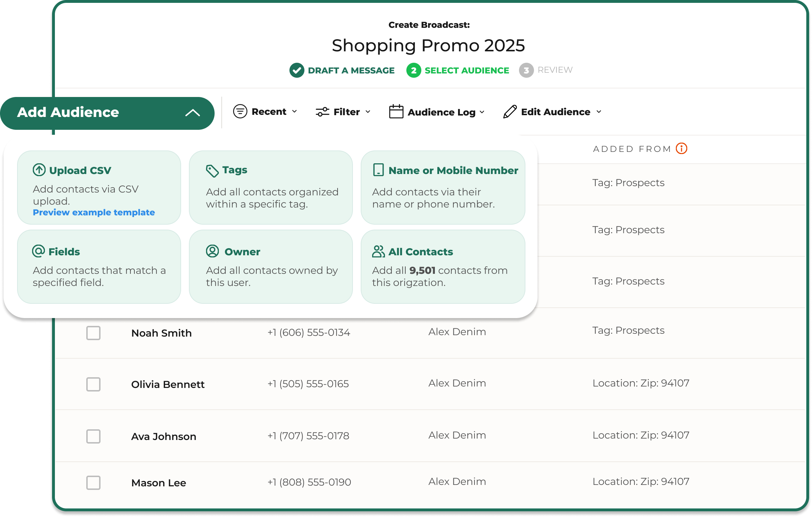Open the Audience Log dropdown chevron
812x517 pixels.
482,112
